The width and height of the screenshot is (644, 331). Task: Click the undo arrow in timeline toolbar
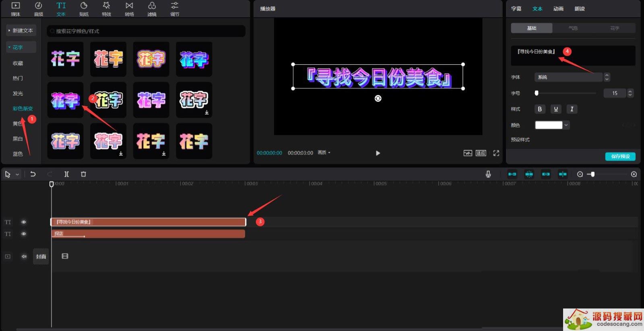(x=33, y=174)
